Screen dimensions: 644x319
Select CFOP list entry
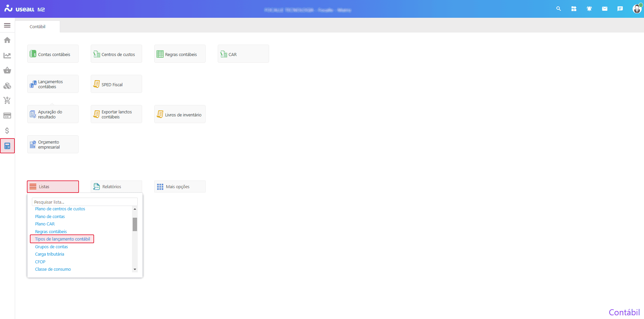pyautogui.click(x=40, y=262)
